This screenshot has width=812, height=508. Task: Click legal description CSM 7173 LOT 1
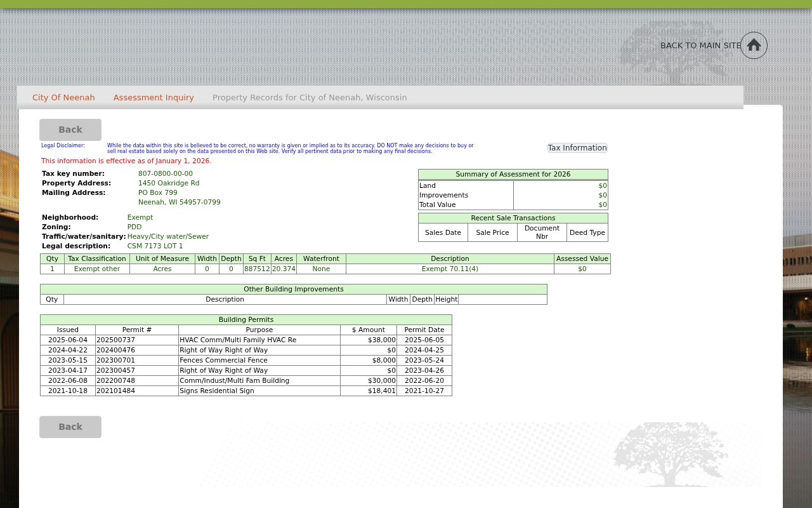155,246
